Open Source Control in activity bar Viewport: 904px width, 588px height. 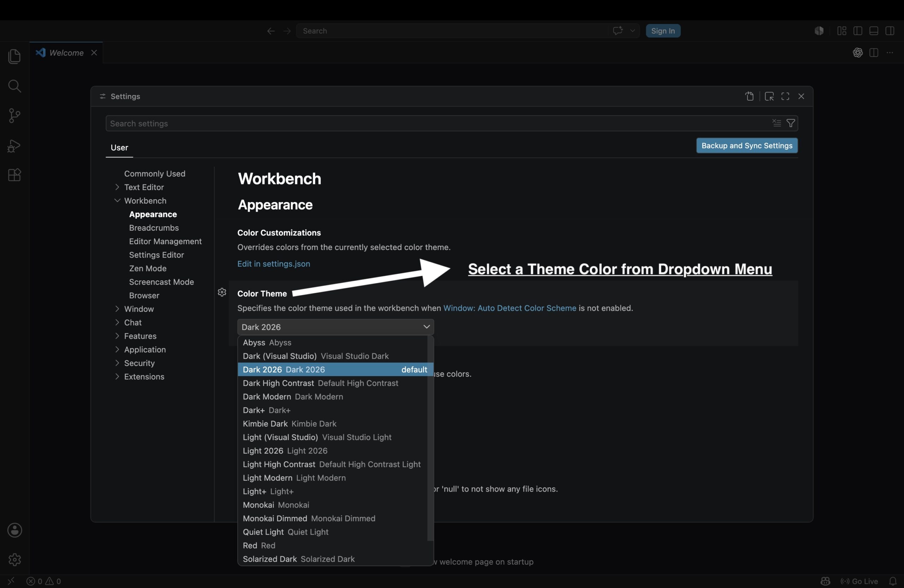(x=14, y=115)
